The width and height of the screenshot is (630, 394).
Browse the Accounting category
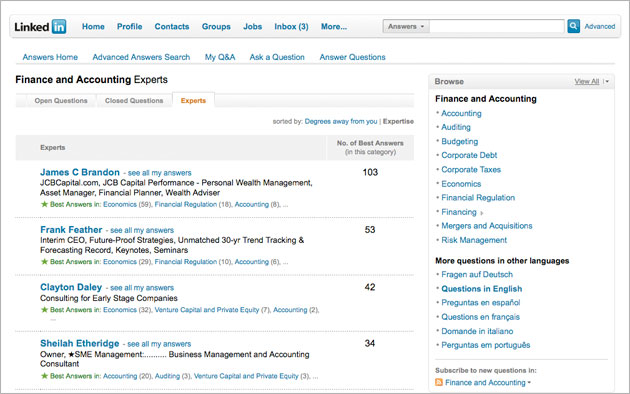pos(461,113)
